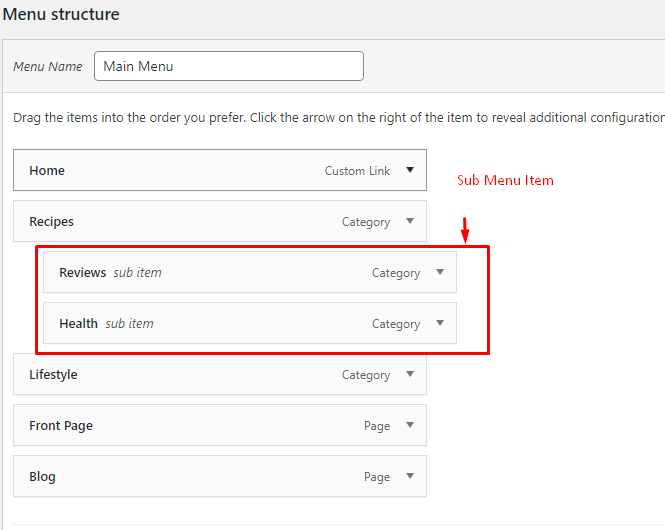Click the Reviews sub item title
This screenshot has height=530, width=665.
click(82, 273)
